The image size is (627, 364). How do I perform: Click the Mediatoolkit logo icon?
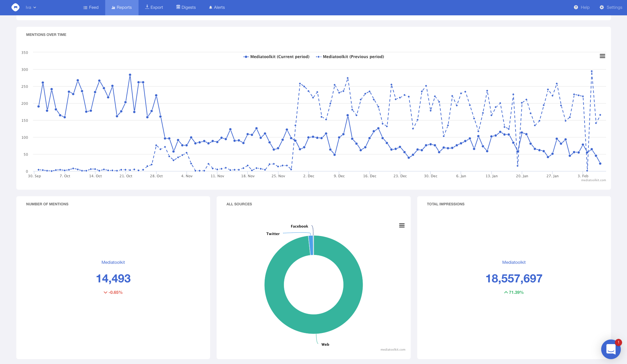click(x=15, y=7)
